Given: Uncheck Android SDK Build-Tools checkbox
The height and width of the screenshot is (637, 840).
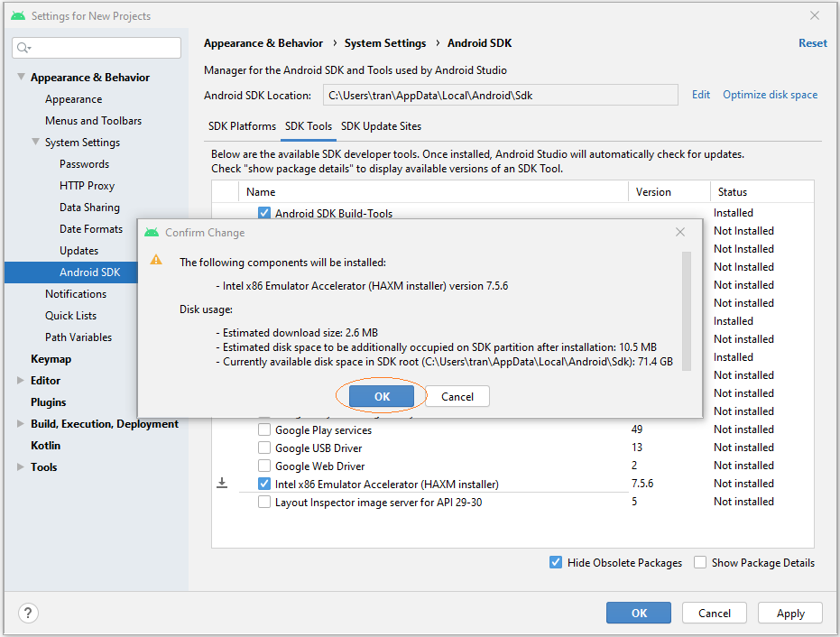Looking at the screenshot, I should tap(264, 213).
